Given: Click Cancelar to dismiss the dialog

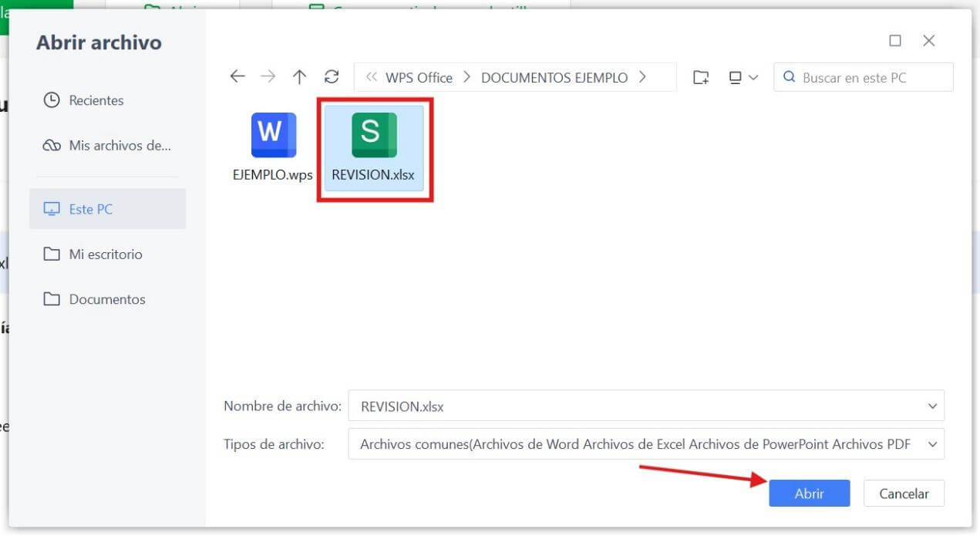Looking at the screenshot, I should point(903,493).
